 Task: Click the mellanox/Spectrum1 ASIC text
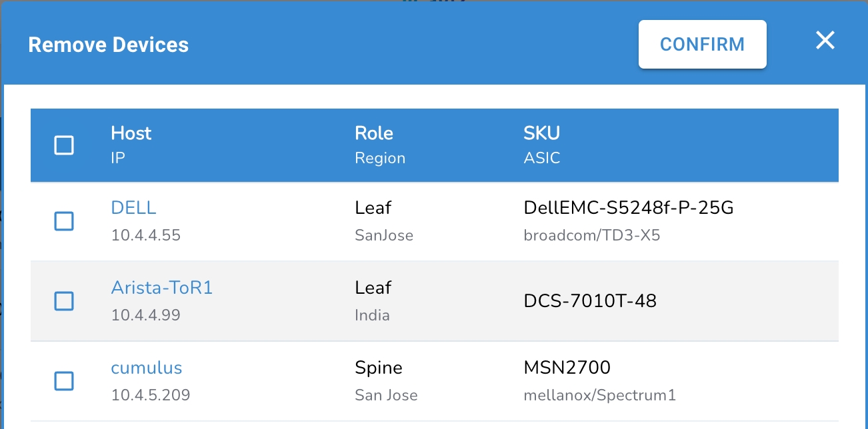599,395
